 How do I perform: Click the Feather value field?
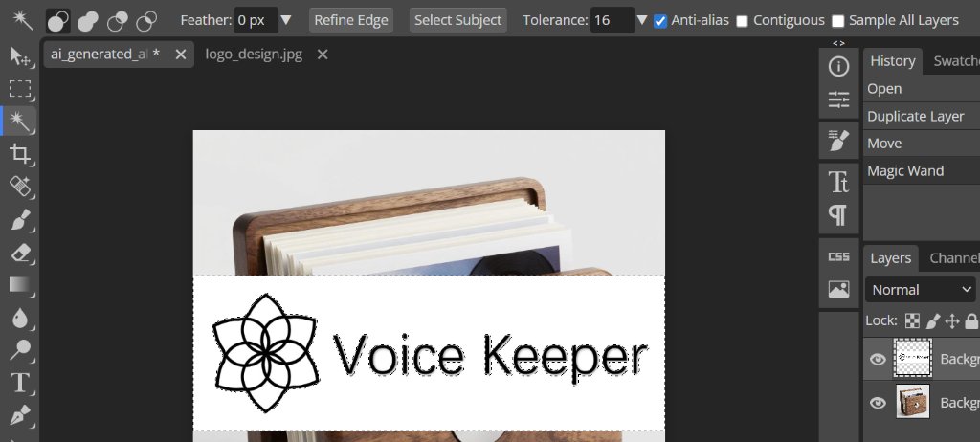pos(256,20)
